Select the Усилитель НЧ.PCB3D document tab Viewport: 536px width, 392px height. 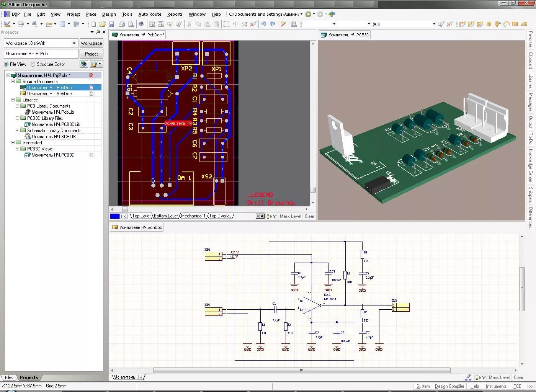pyautogui.click(x=345, y=35)
